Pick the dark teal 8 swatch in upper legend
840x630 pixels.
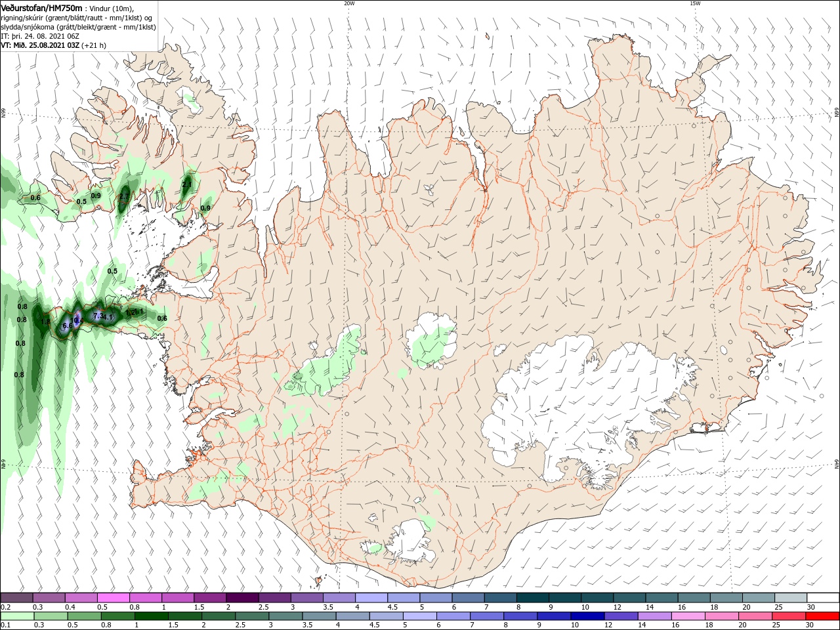coord(533,598)
